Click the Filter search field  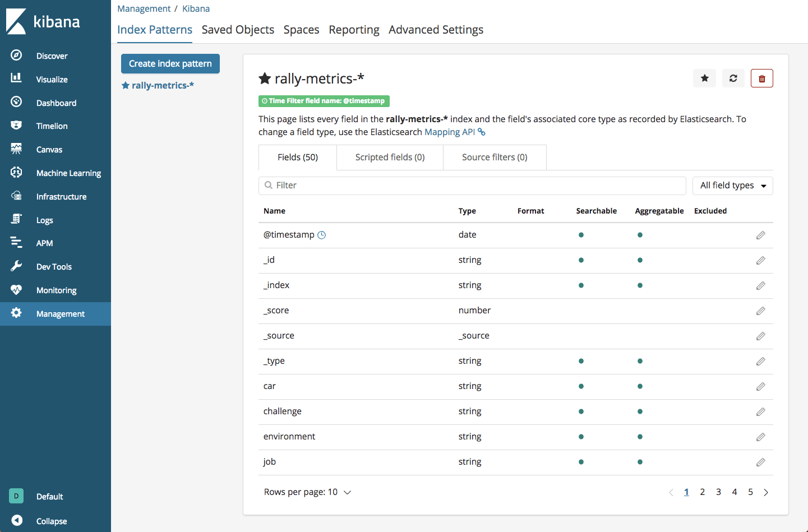pos(472,186)
